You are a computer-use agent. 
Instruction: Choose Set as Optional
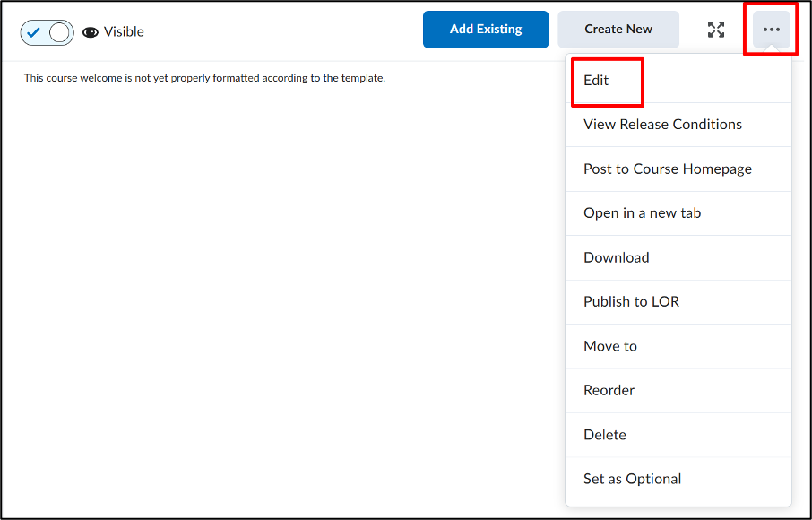click(x=678, y=479)
